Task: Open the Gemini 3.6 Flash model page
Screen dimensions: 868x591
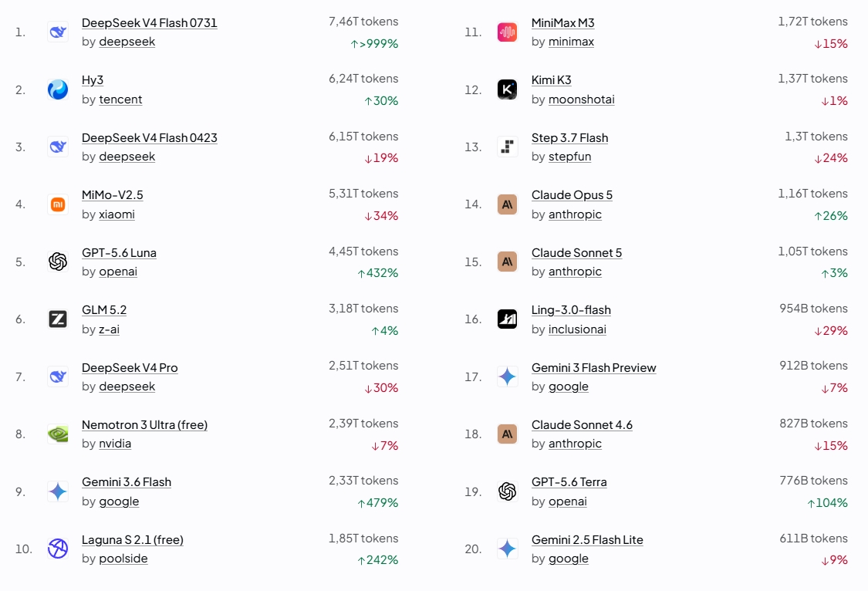Action: tap(127, 482)
